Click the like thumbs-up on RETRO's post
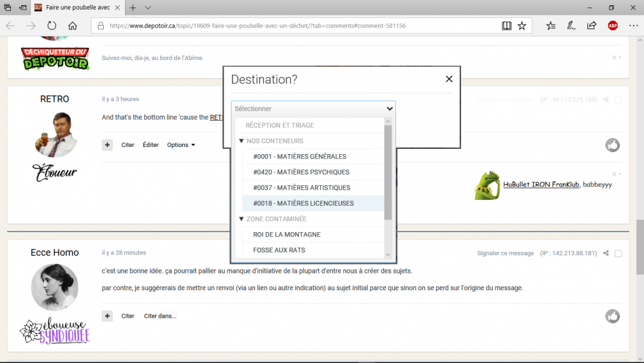644x363 pixels. (612, 145)
